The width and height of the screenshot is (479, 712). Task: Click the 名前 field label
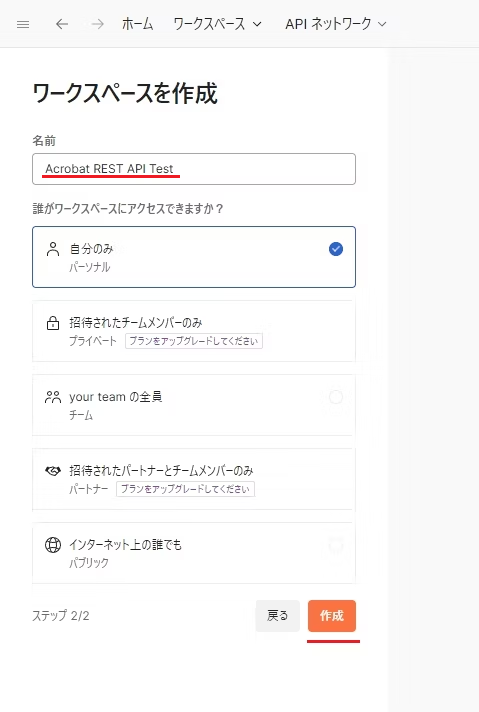(44, 141)
